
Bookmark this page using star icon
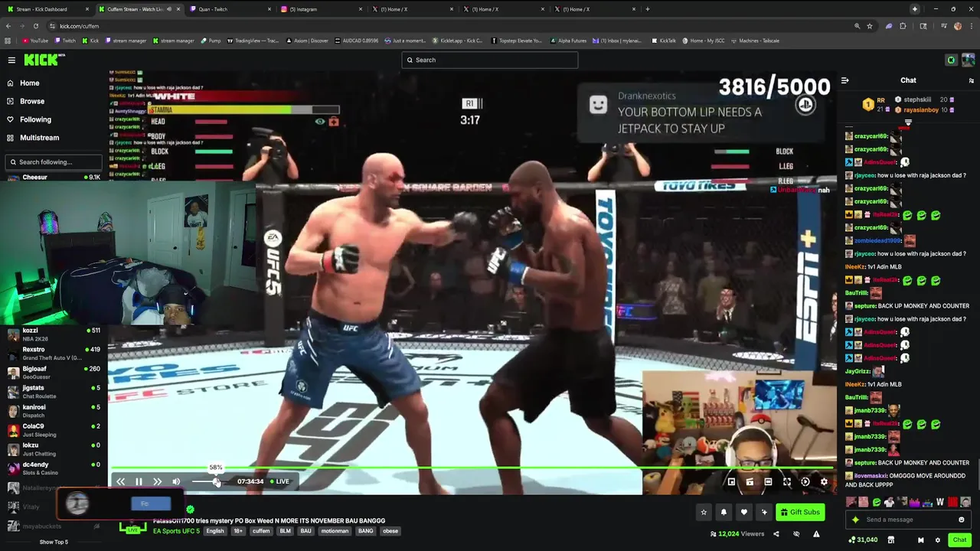[x=870, y=26]
